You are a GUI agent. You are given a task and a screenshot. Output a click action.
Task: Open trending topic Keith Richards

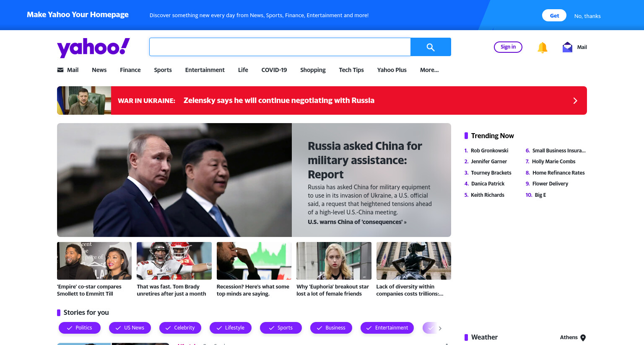[x=488, y=195]
